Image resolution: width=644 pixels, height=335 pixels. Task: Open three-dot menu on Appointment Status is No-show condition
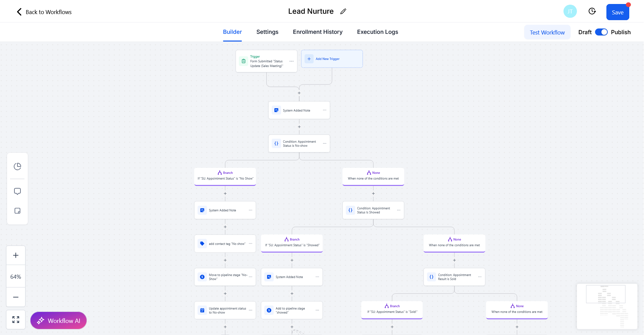(324, 143)
